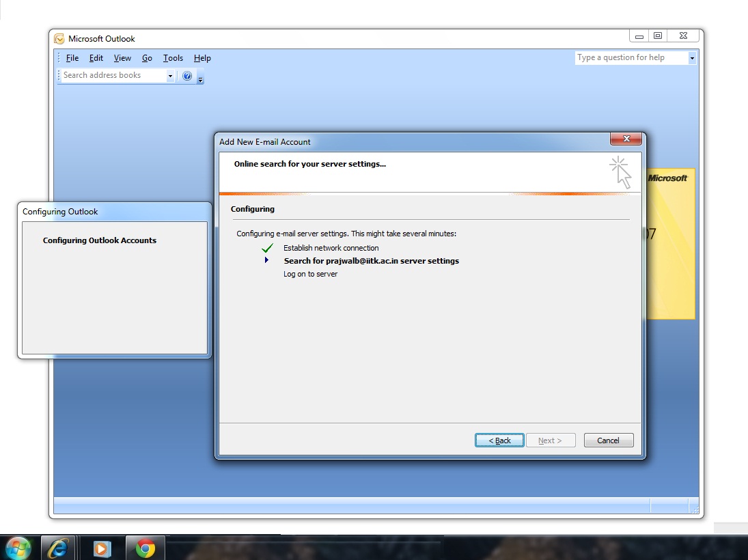The image size is (748, 560).
Task: Close the Add New E-mail Account dialog
Action: point(626,139)
